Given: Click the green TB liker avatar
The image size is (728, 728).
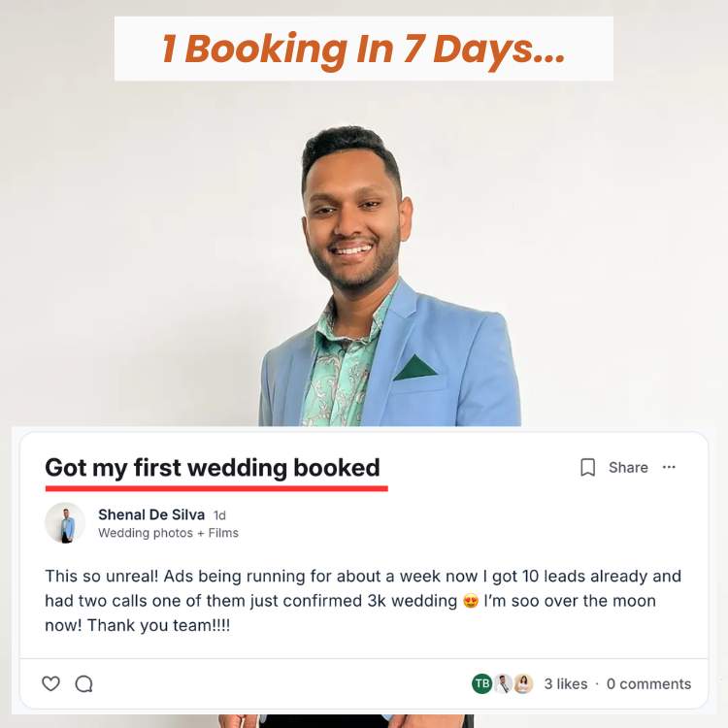Looking at the screenshot, I should click(x=481, y=683).
